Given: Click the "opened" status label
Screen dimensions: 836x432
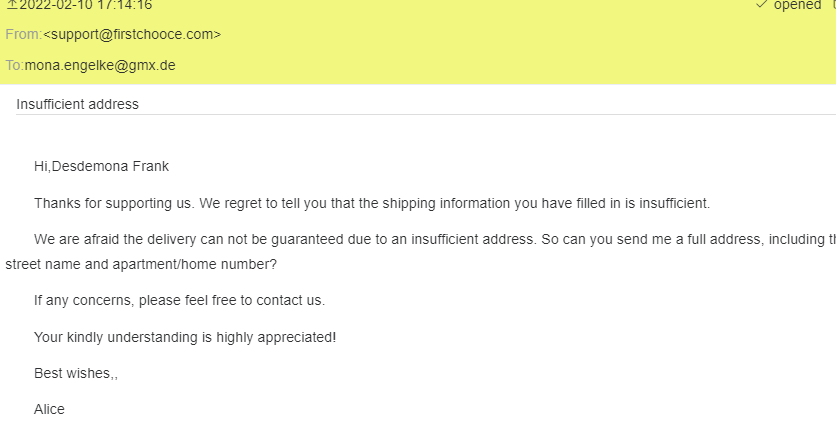Looking at the screenshot, I should coord(797,5).
